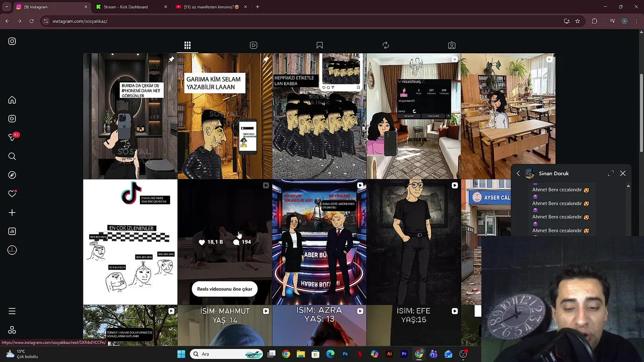Open the man in black t-shirt reel
Viewport: 644px width, 362px height.
click(x=414, y=242)
